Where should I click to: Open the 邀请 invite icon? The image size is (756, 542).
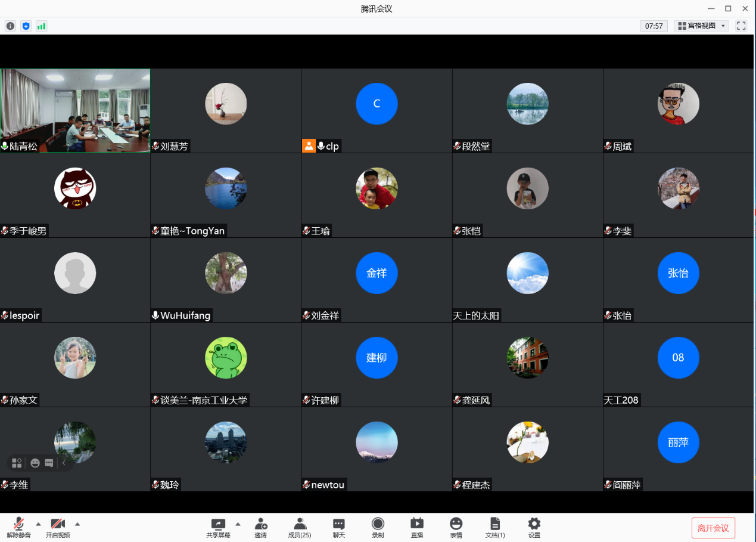click(x=260, y=527)
